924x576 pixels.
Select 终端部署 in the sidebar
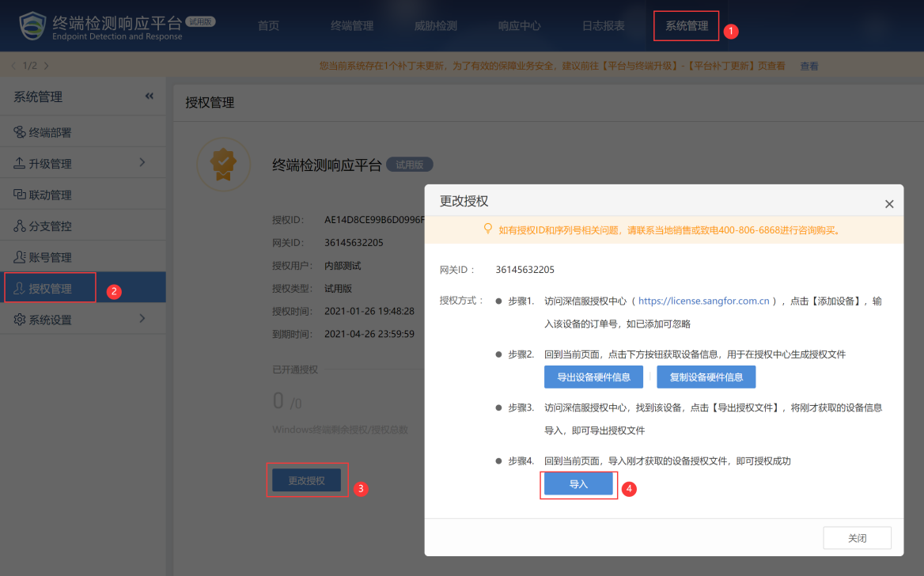[82, 132]
